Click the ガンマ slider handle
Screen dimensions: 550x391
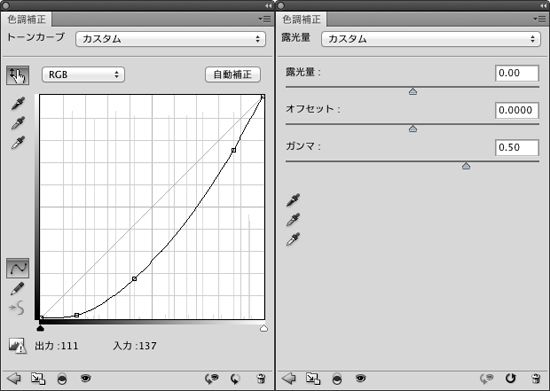[466, 166]
